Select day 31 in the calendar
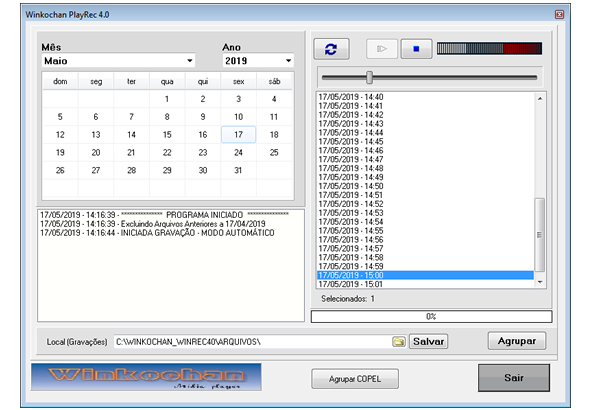This screenshot has width=590, height=410. [x=239, y=170]
